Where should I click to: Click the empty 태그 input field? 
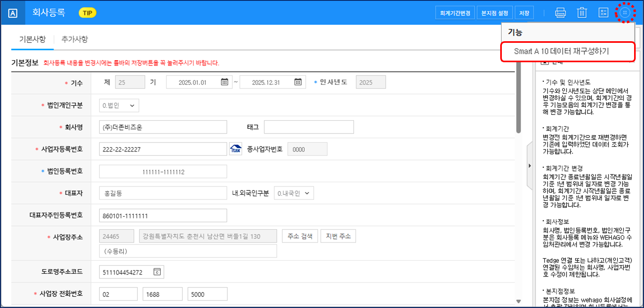click(309, 127)
